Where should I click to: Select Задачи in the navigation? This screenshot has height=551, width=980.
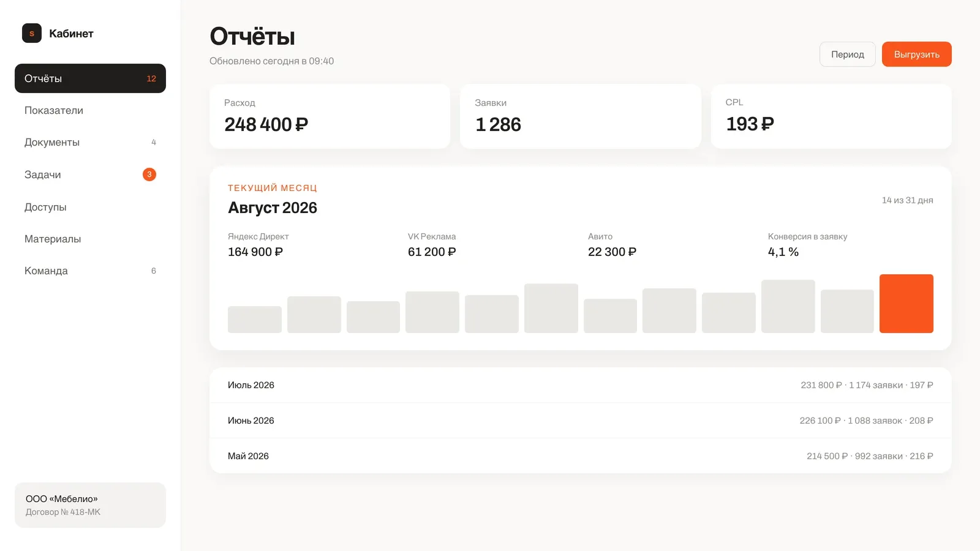(90, 174)
